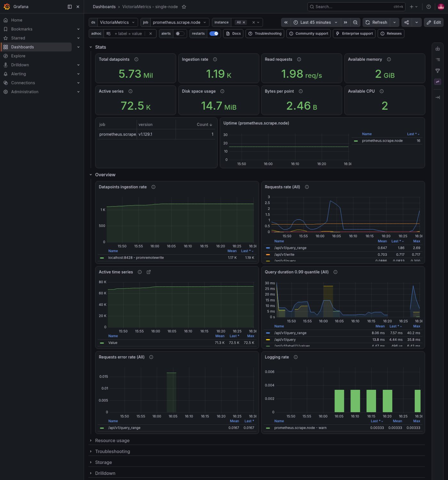Open the share options dropdown arrow

[416, 22]
